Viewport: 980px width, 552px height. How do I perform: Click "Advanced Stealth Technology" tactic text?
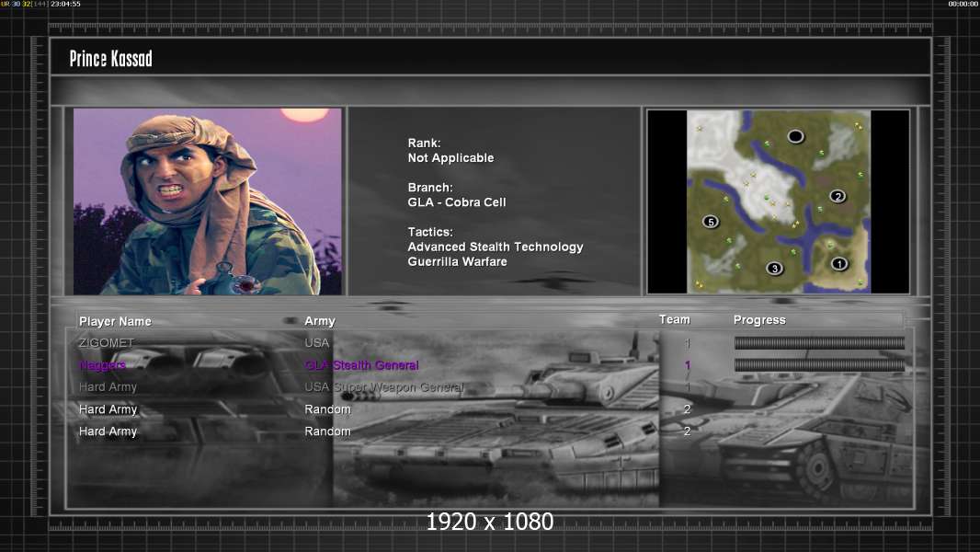click(x=496, y=247)
